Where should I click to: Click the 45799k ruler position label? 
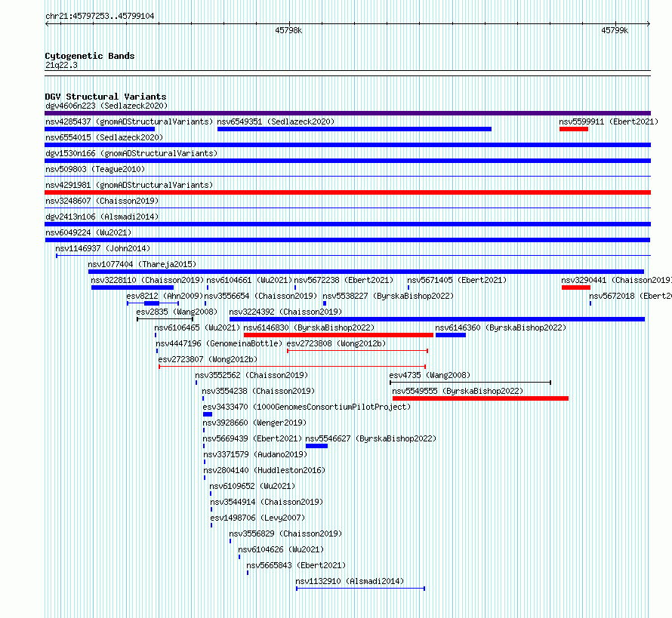(x=615, y=30)
